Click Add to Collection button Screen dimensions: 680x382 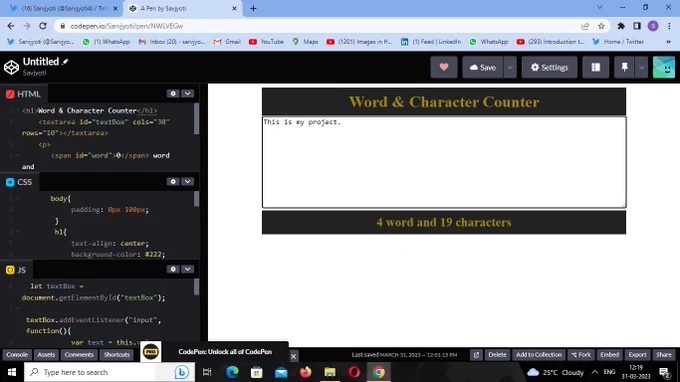click(539, 355)
